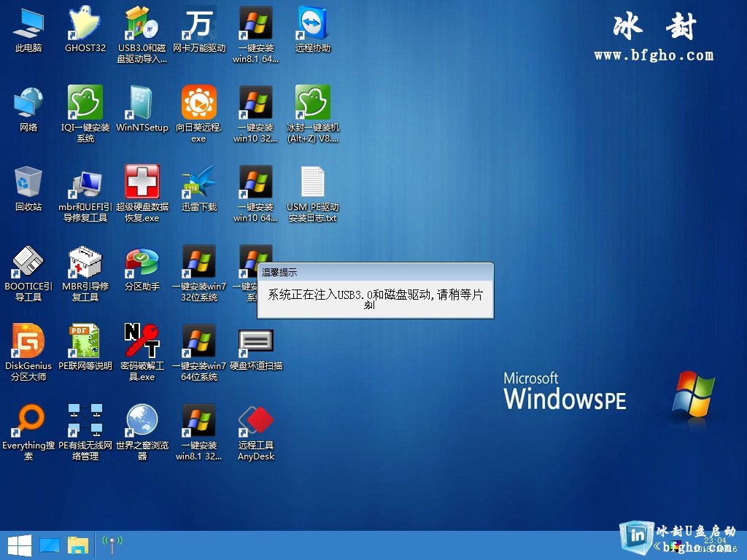Select 一键安装win7 64位系统 shortcut
The width and height of the screenshot is (747, 560).
(x=199, y=352)
